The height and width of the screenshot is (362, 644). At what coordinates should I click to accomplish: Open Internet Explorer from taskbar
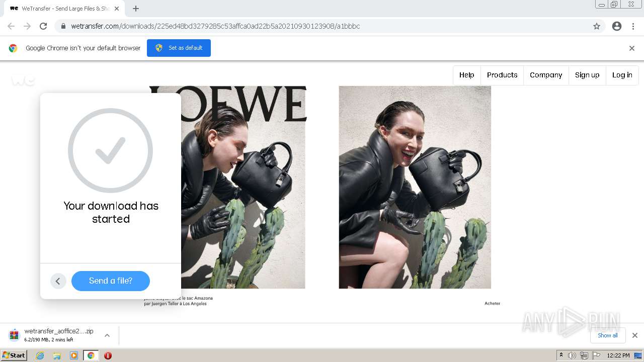click(40, 355)
